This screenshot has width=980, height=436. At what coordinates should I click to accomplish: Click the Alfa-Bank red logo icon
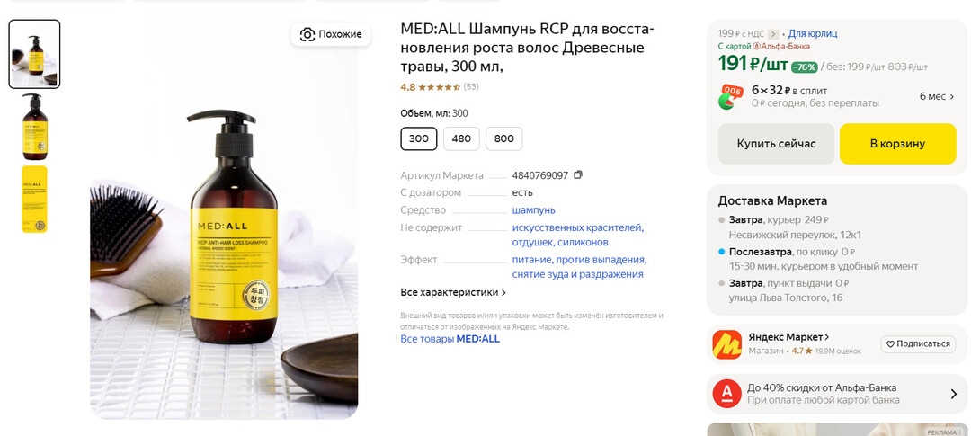tap(726, 394)
